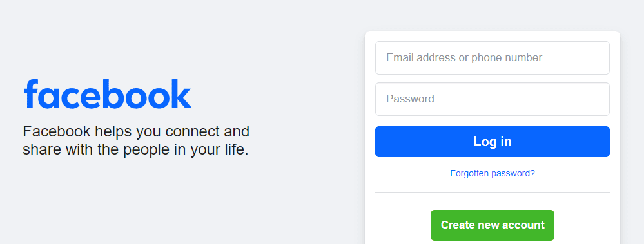The image size is (644, 244).
Task: Click the letter k ending the facebook logo
Action: 182,94
